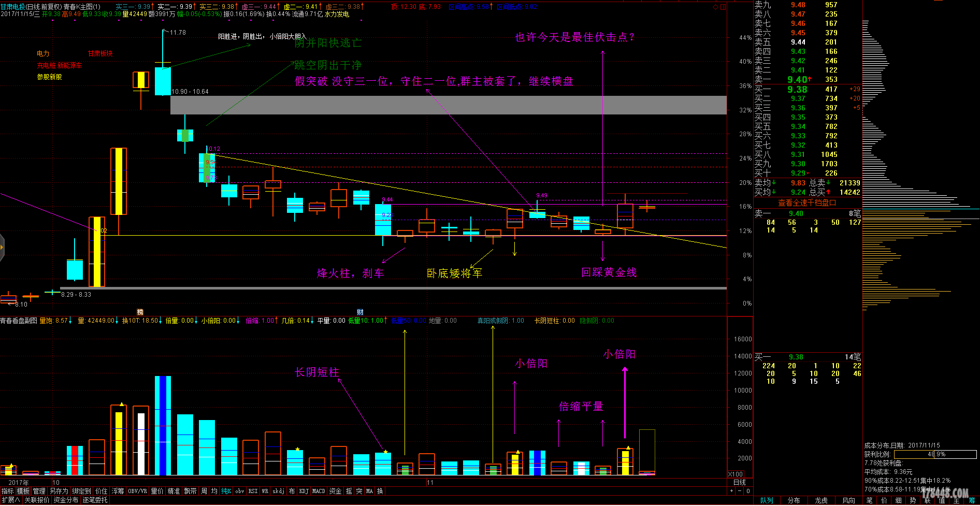980x506 pixels.
Task: Select the 势 trend tab
Action: pos(913,500)
